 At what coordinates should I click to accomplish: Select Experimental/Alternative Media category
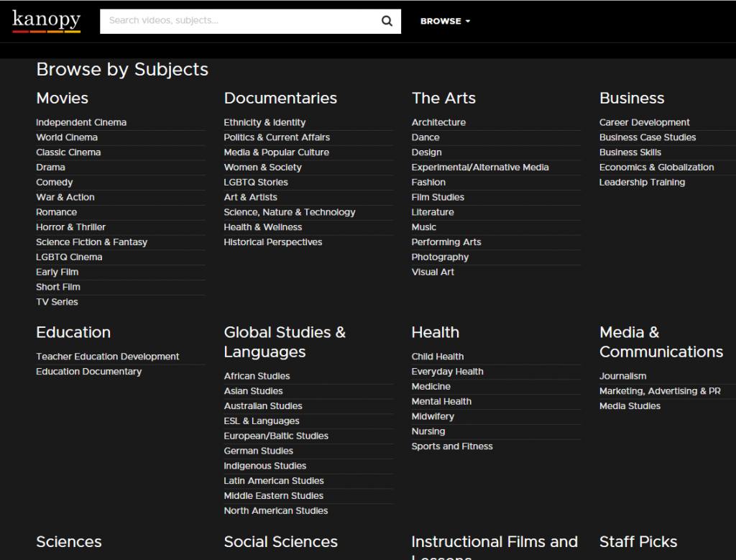click(x=480, y=167)
